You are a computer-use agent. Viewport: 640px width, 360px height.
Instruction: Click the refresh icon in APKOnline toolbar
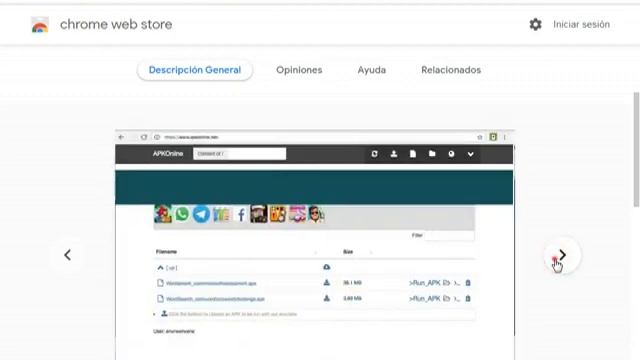point(374,154)
